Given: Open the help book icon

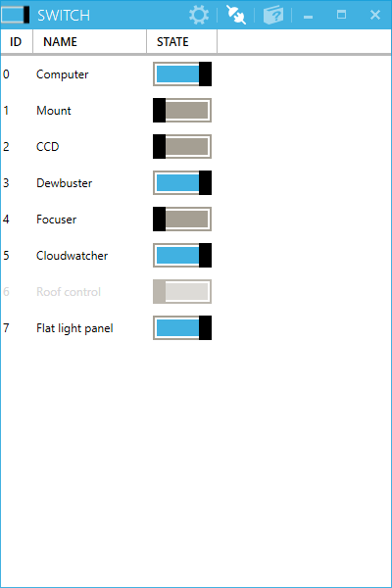Looking at the screenshot, I should (273, 15).
